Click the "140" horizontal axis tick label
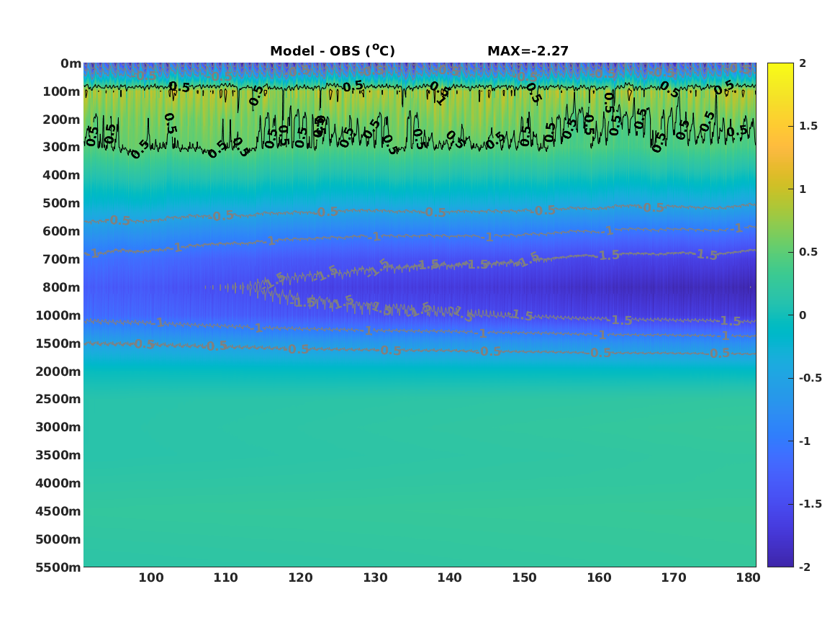This screenshot has width=840, height=630. (x=449, y=577)
